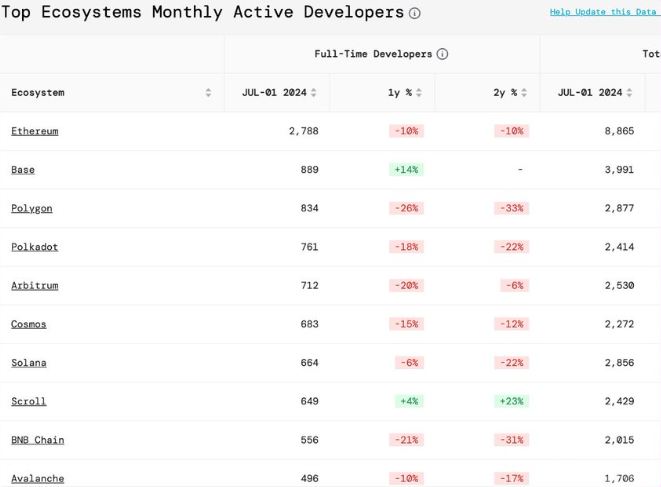Screen dimensions: 661x487
Task: Click Scroll 2y change +23% badge
Action: (x=512, y=401)
